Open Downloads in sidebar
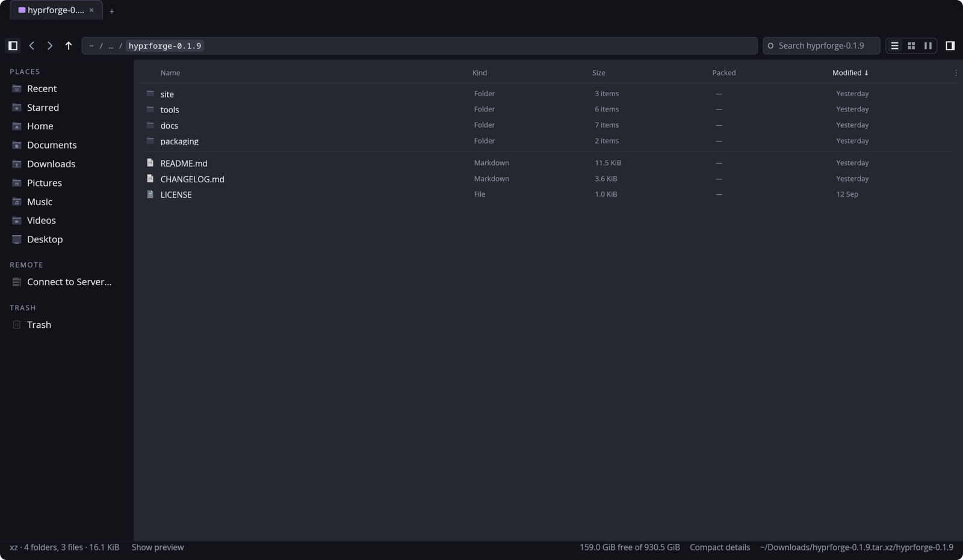 (x=66, y=164)
